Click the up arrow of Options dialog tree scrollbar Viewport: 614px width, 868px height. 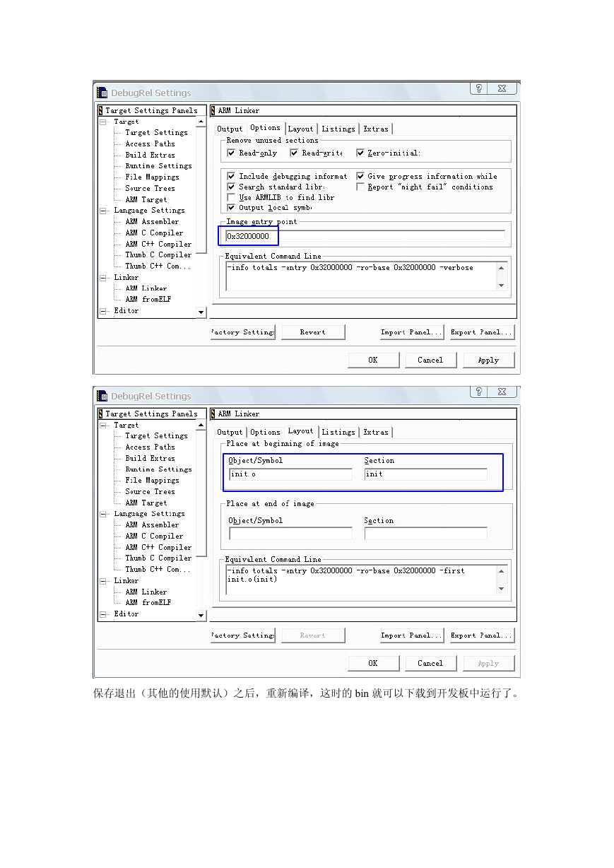(x=201, y=122)
